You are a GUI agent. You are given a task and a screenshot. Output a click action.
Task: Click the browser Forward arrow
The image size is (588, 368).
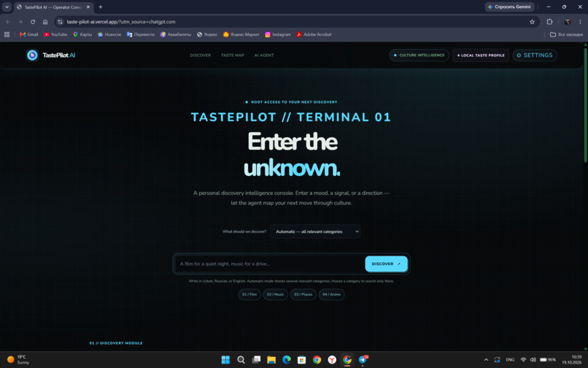click(x=20, y=22)
